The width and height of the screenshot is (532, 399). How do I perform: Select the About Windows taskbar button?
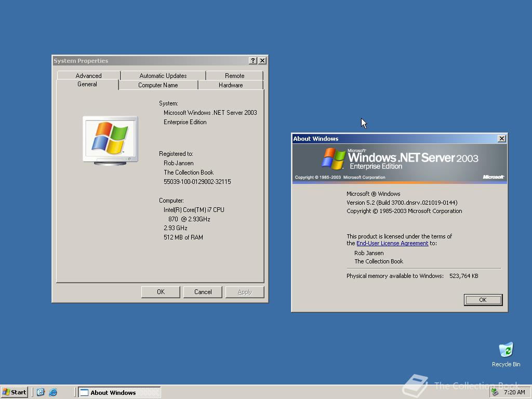tap(119, 393)
